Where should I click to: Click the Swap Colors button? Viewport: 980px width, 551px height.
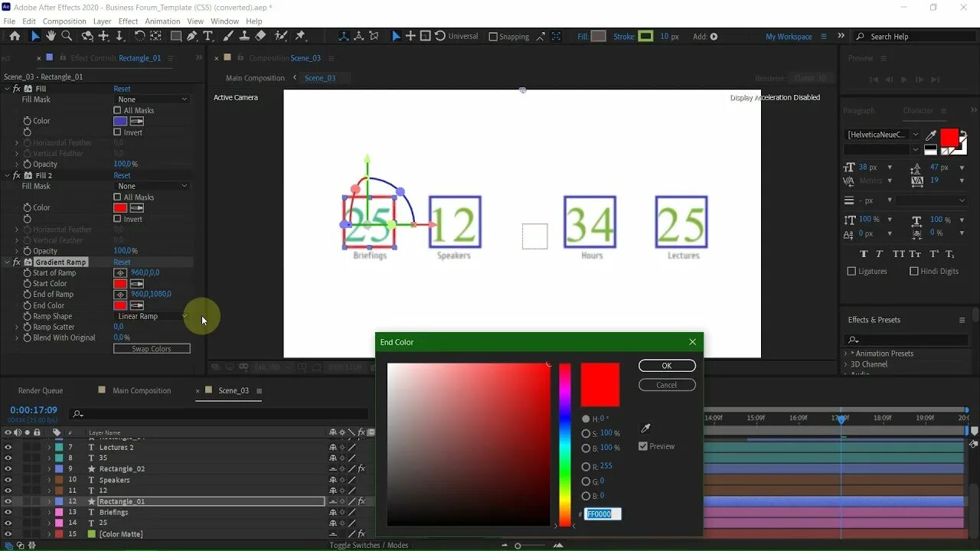152,349
